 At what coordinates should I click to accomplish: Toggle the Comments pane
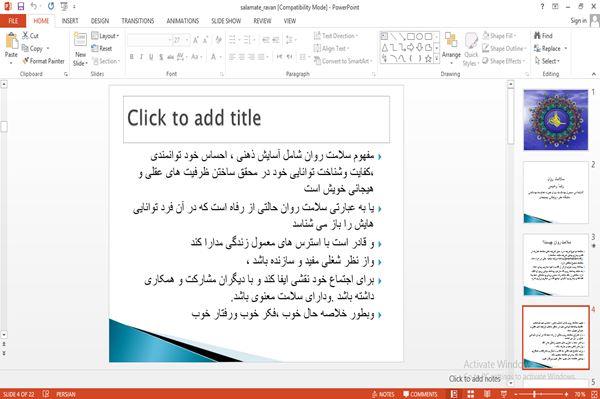tap(420, 394)
